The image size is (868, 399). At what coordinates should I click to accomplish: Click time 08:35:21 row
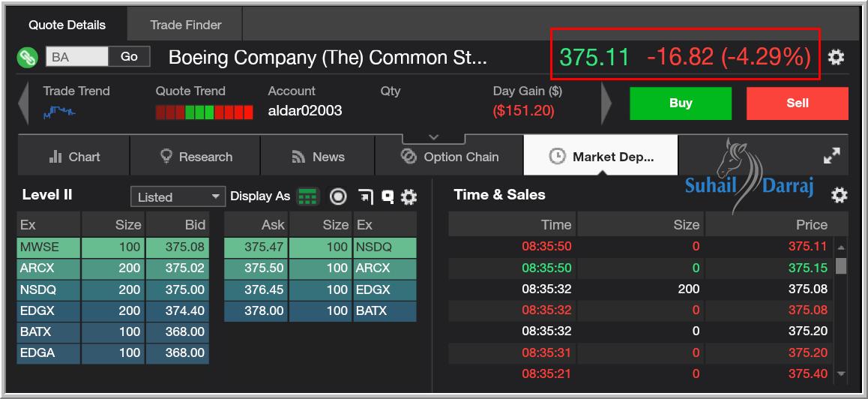[546, 374]
